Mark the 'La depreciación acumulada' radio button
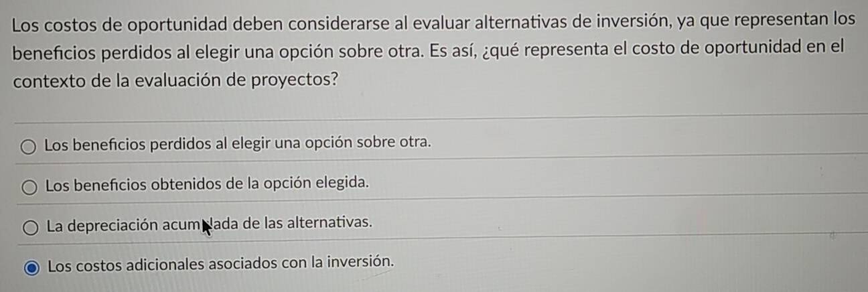This screenshot has width=868, height=292. pos(31,227)
